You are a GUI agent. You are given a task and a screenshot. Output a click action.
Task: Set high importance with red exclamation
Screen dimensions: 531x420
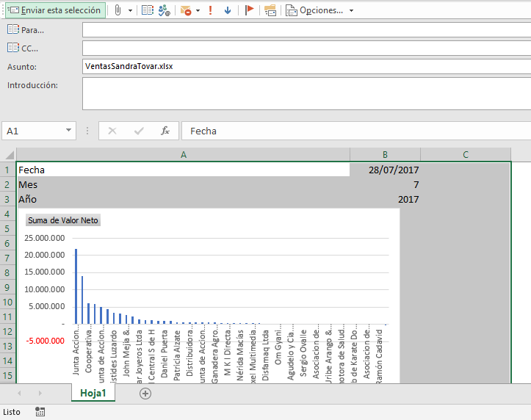click(210, 10)
